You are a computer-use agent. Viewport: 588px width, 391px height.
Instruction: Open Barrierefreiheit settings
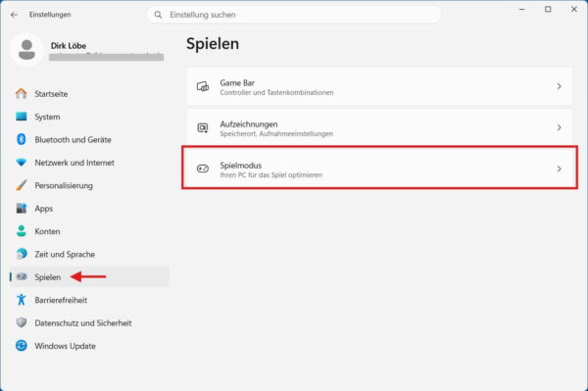click(89, 300)
